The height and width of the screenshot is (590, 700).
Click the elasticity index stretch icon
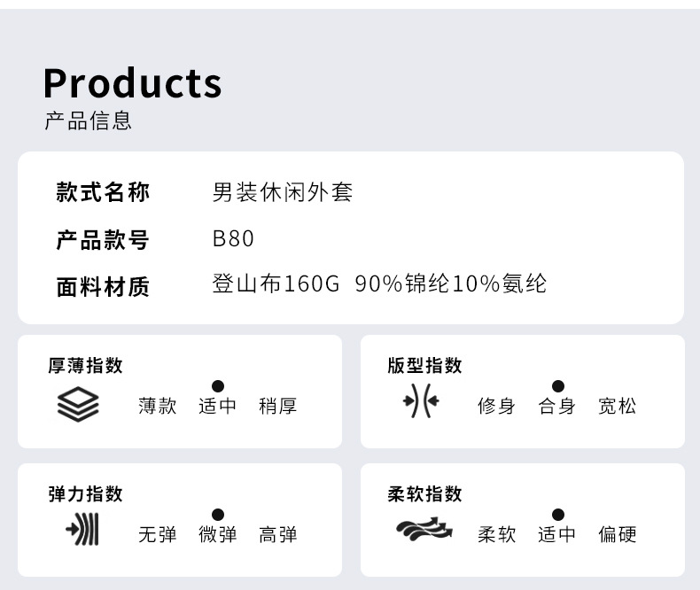coord(82,531)
